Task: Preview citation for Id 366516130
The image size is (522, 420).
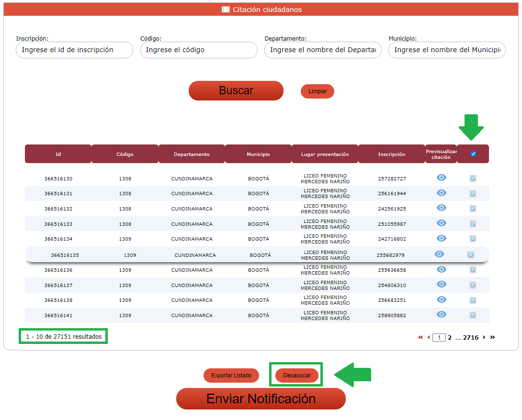Action: click(x=441, y=178)
